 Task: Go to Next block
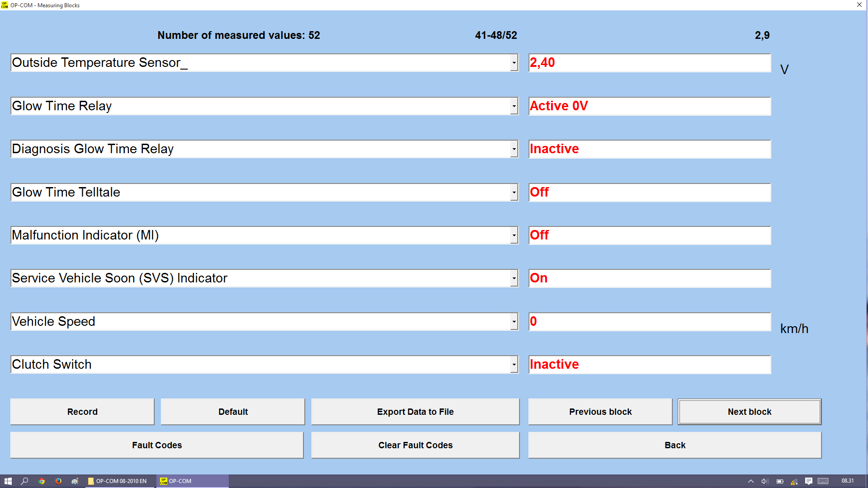(750, 412)
